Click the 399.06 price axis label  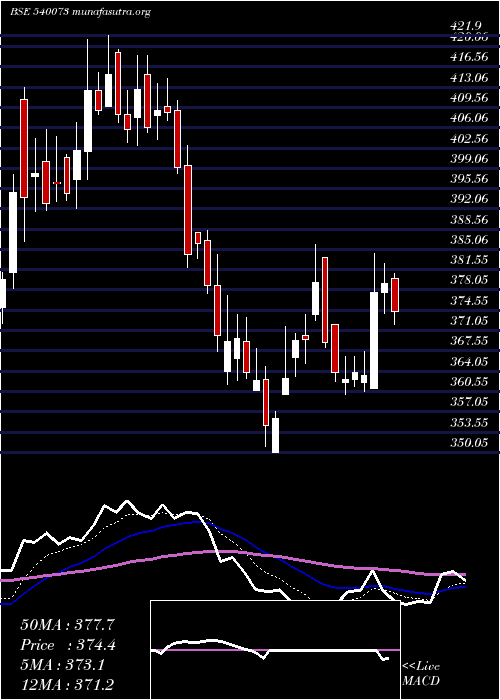click(x=467, y=159)
